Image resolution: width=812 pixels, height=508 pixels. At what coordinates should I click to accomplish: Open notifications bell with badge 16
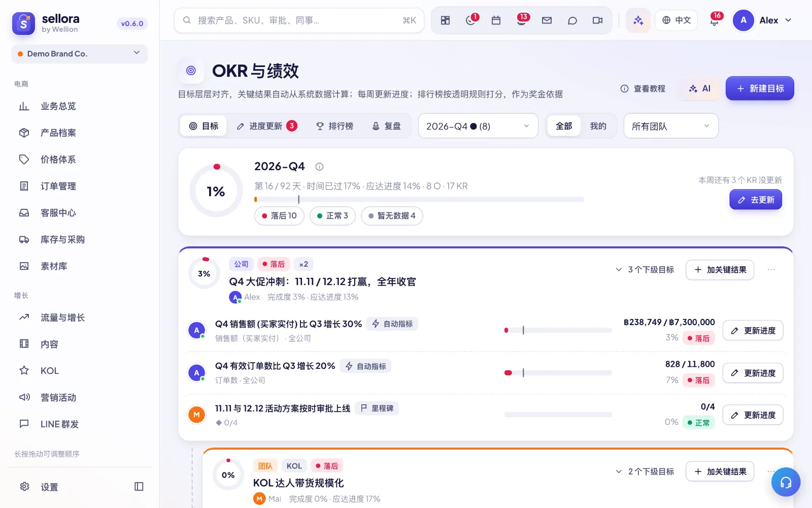click(x=715, y=20)
